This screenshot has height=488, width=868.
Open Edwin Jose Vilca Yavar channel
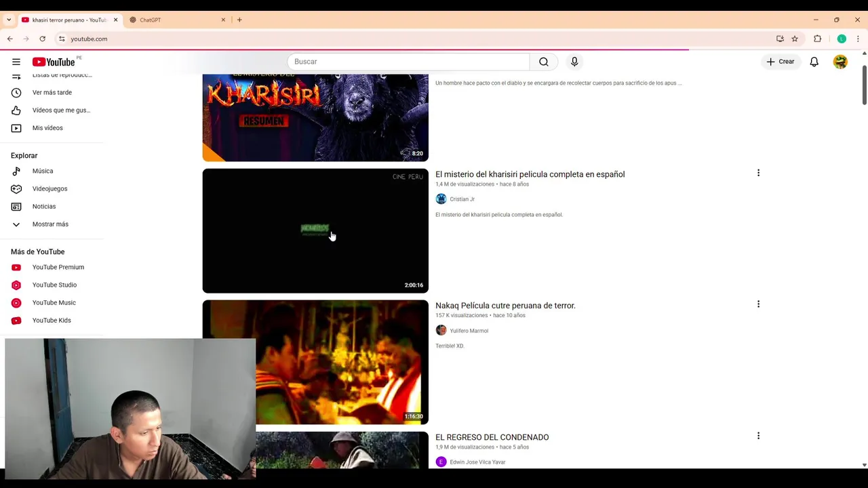tap(477, 462)
